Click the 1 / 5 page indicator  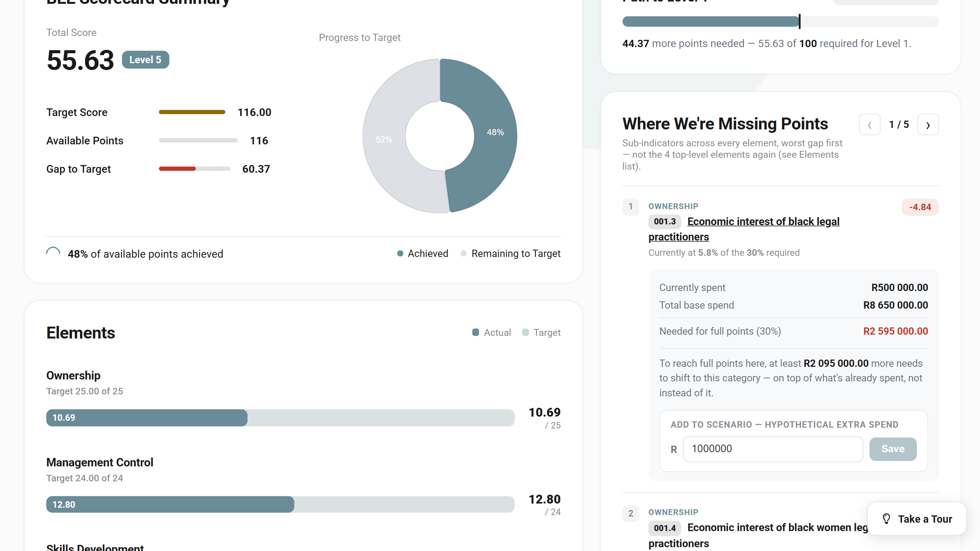(899, 124)
